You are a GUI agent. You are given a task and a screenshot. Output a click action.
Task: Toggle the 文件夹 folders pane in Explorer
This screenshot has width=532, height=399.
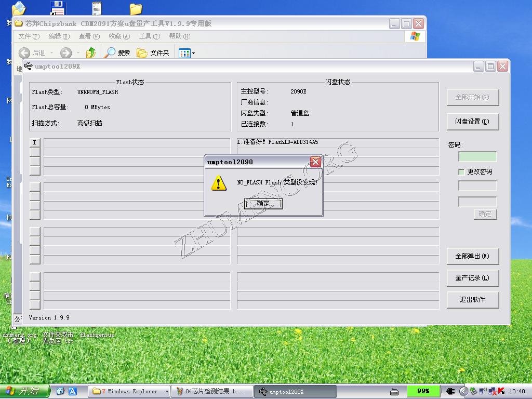(x=153, y=53)
